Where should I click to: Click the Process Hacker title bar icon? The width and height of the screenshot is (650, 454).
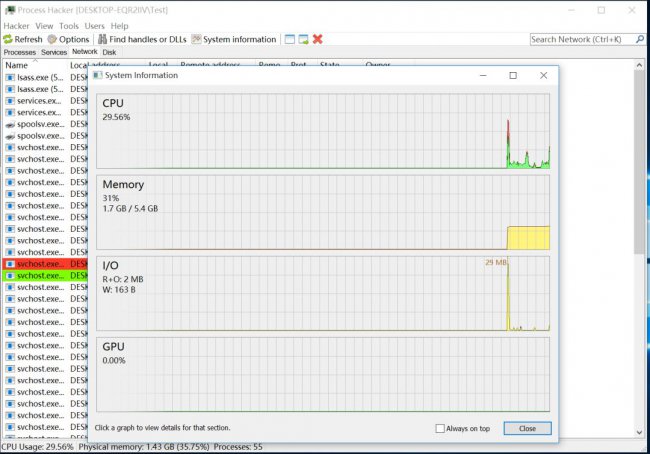click(10, 10)
